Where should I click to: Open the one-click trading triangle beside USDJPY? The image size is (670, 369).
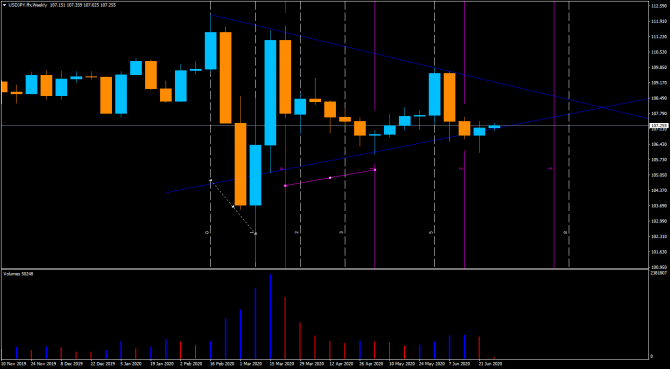tap(4, 5)
